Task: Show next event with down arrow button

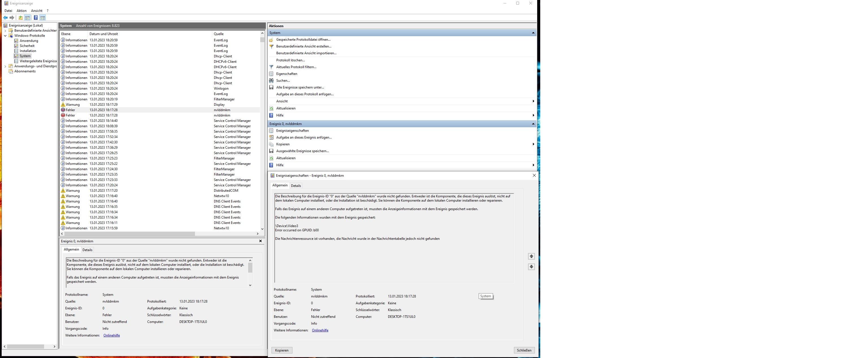Action: pyautogui.click(x=531, y=267)
